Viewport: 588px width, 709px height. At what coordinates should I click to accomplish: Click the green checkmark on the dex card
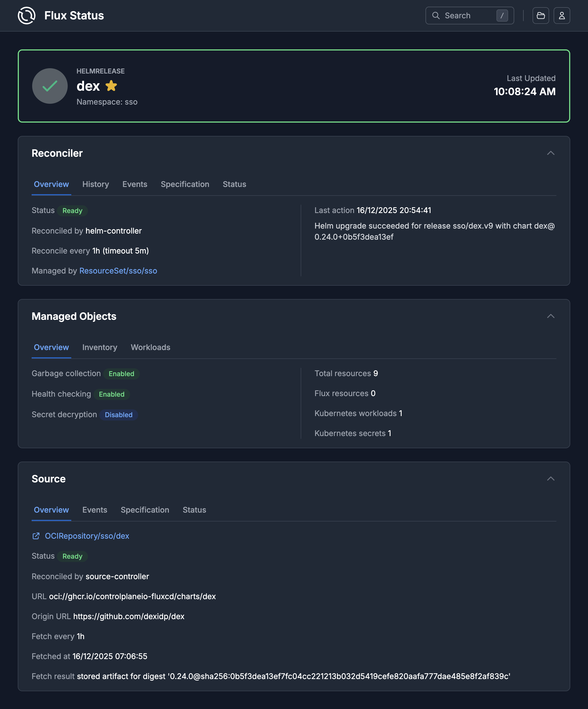pyautogui.click(x=50, y=86)
